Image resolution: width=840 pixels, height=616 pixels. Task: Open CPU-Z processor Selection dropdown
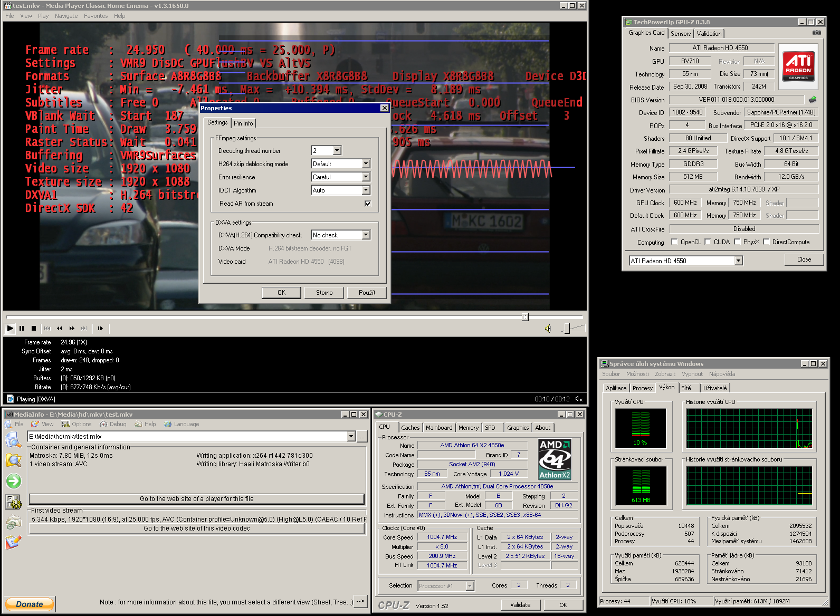coord(470,586)
